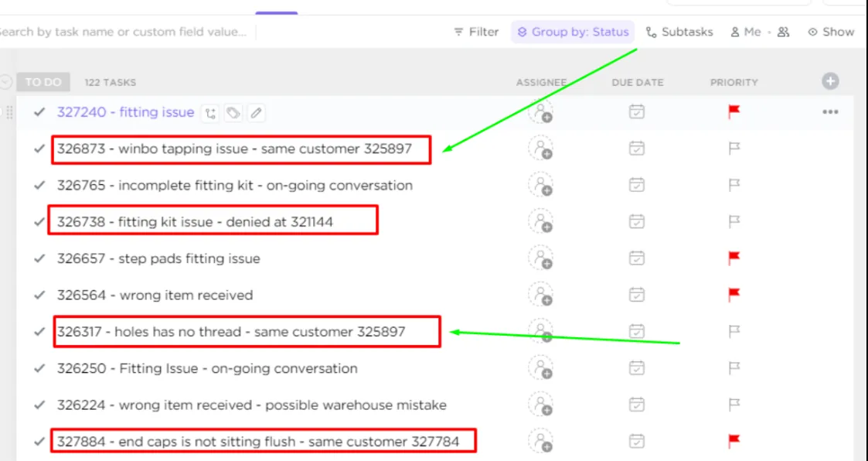
Task: Change red priority flag on task 327884
Action: click(x=734, y=442)
